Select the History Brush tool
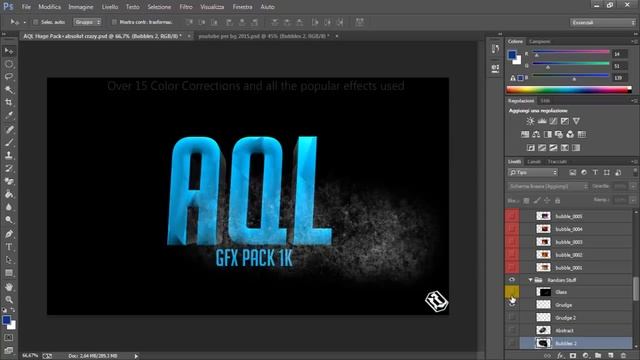640x360 pixels. pos(9,168)
